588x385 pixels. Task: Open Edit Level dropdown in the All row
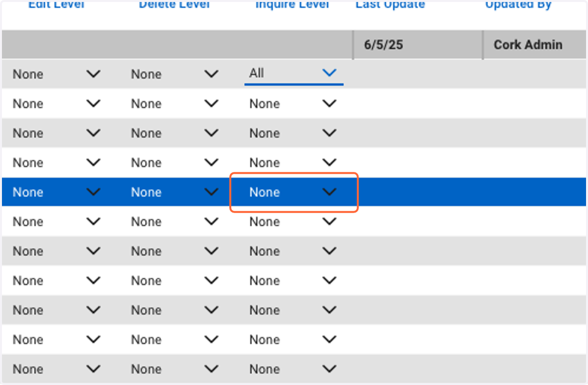pyautogui.click(x=56, y=74)
